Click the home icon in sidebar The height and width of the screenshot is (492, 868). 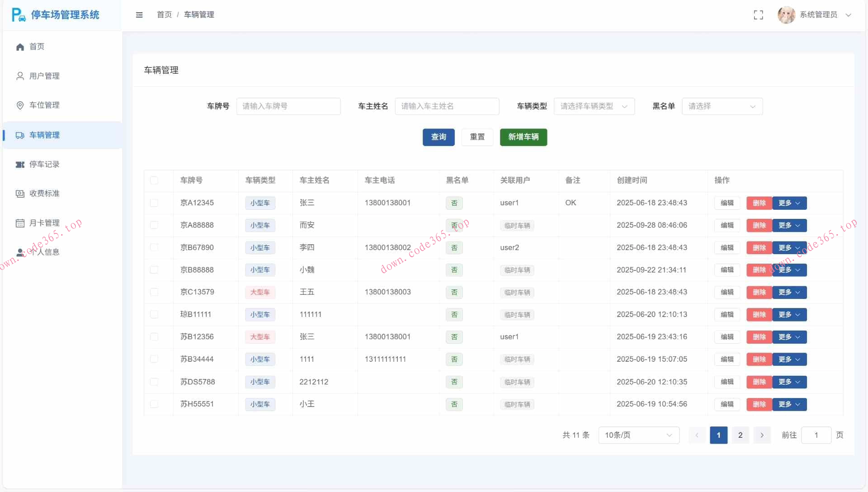click(20, 47)
